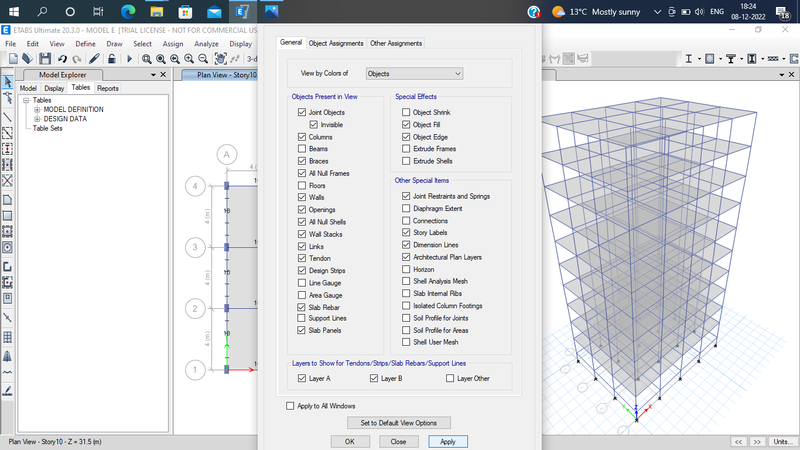Select the draw rectangular floor tool icon
Image resolution: width=800 pixels, height=450 pixels.
(8, 215)
